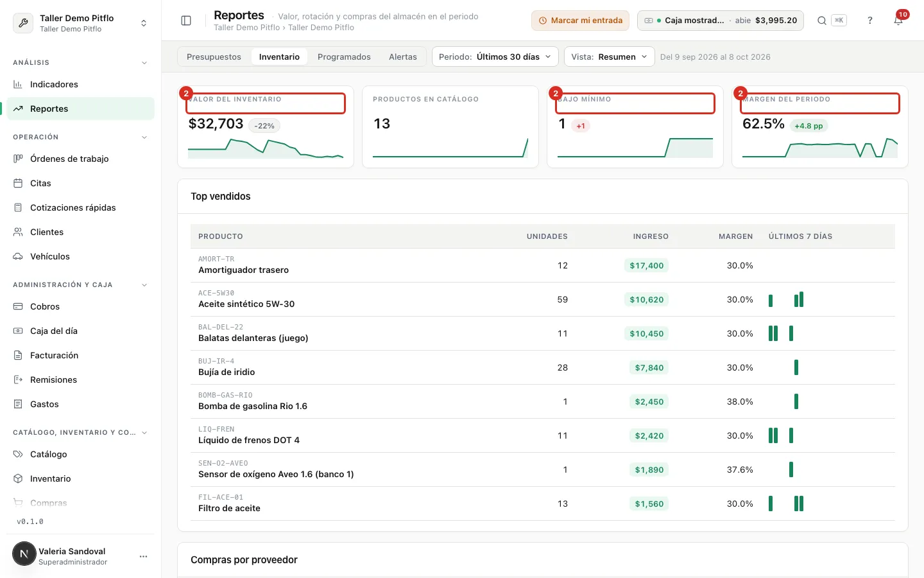This screenshot has width=924, height=578.
Task: Click the Indicadores chart icon
Action: click(x=18, y=84)
